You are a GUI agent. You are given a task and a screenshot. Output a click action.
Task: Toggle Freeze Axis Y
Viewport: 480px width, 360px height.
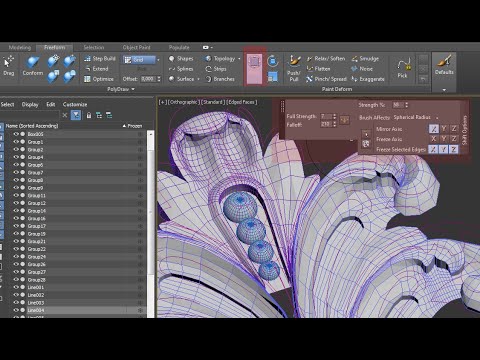point(444,139)
